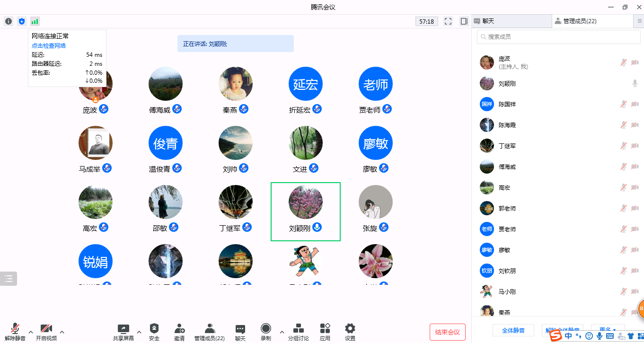Click the blue security shield icon
This screenshot has height=343, width=644.
pyautogui.click(x=22, y=21)
